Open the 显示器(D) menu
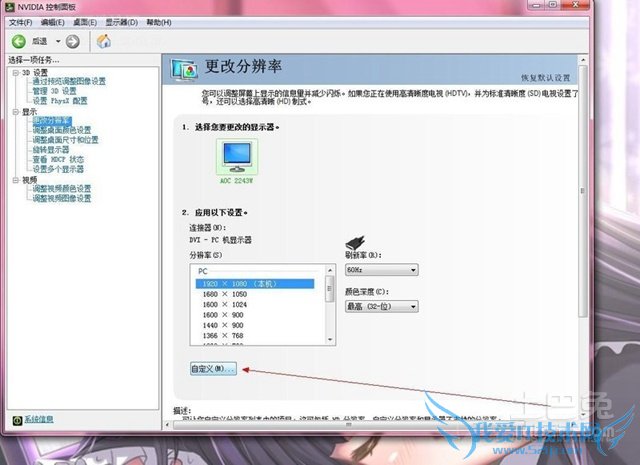The height and width of the screenshot is (465, 640). pos(122,22)
